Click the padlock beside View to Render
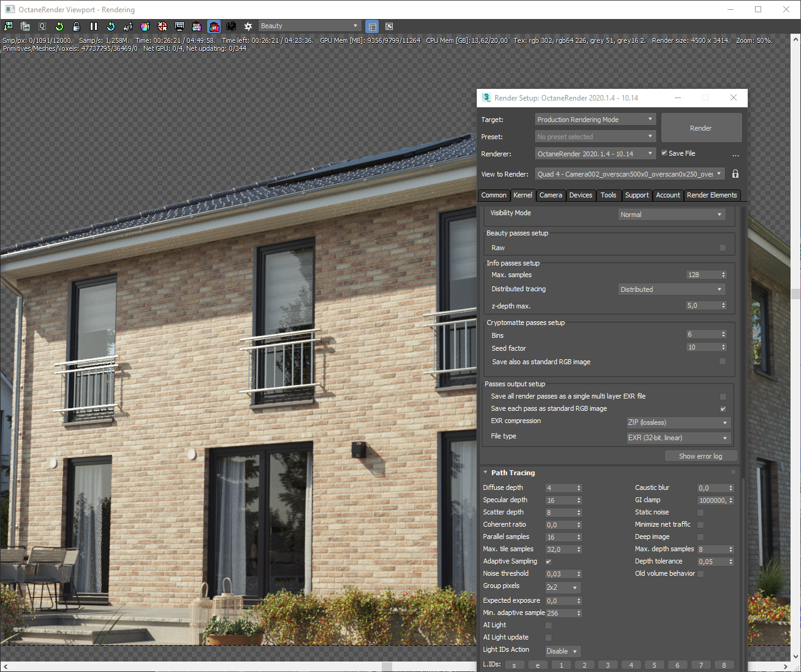 pyautogui.click(x=735, y=174)
